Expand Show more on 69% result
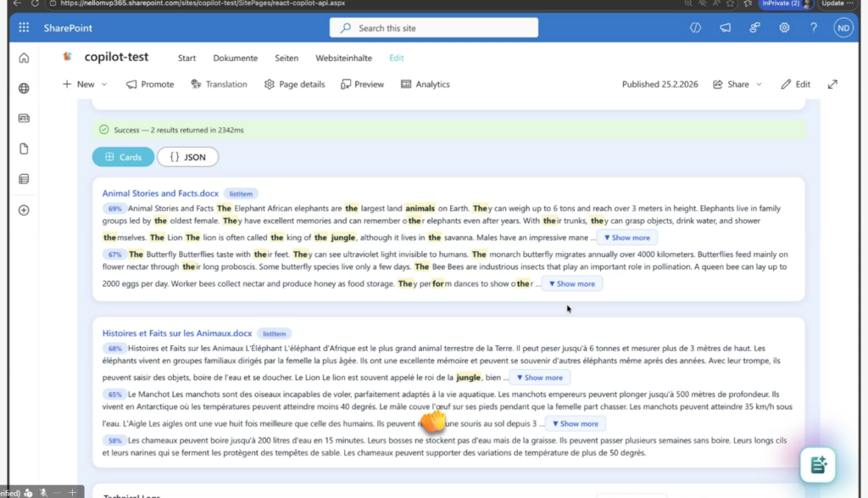 tap(626, 238)
